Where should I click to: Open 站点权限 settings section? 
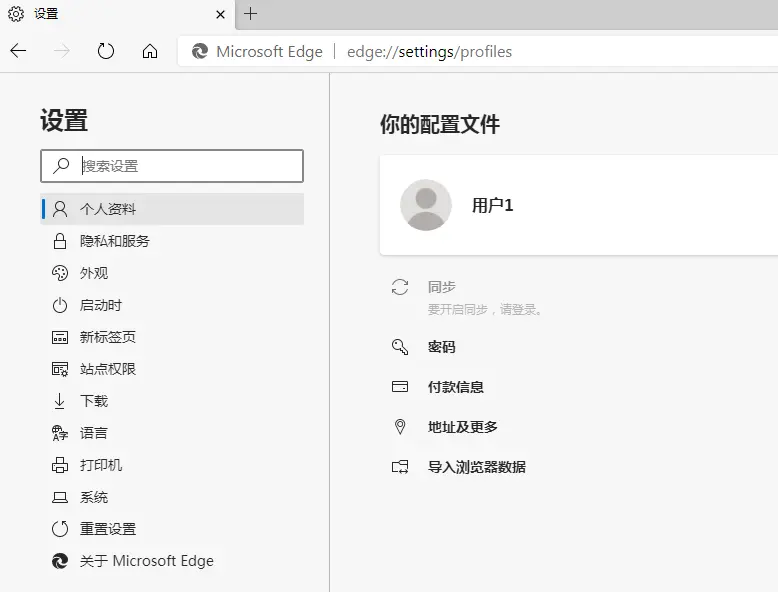(172, 369)
